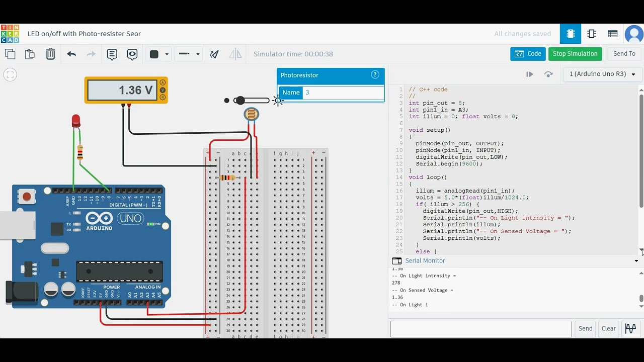
Task: Toggle the serial graph icon
Action: (x=630, y=329)
